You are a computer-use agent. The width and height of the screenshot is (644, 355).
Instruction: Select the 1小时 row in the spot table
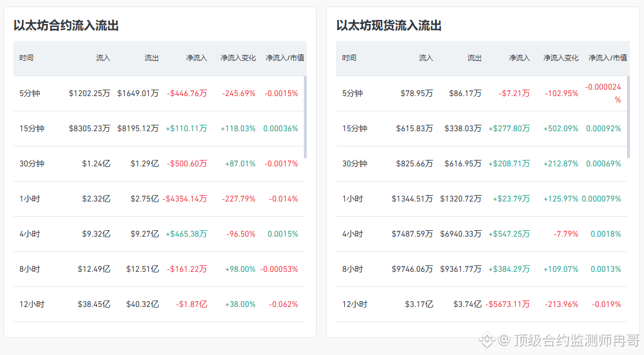[x=481, y=199]
